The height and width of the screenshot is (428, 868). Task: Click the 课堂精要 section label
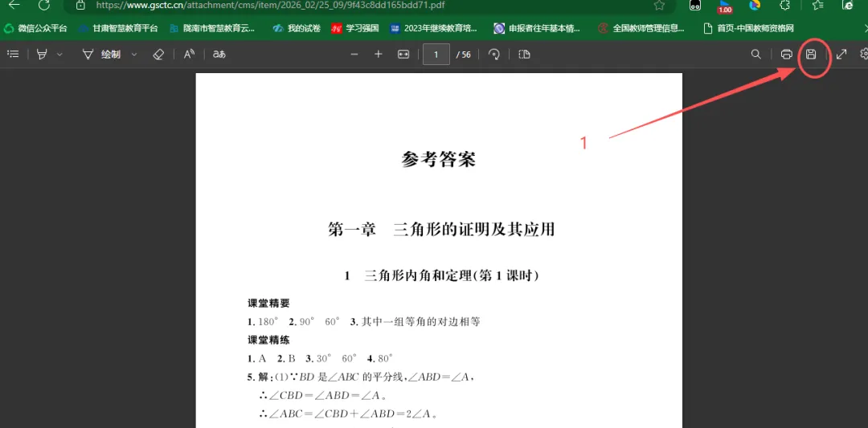click(268, 303)
